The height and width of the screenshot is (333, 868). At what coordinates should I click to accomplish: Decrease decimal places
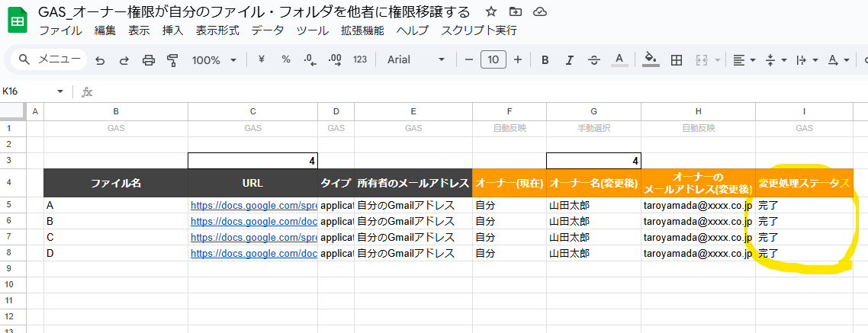(310, 59)
